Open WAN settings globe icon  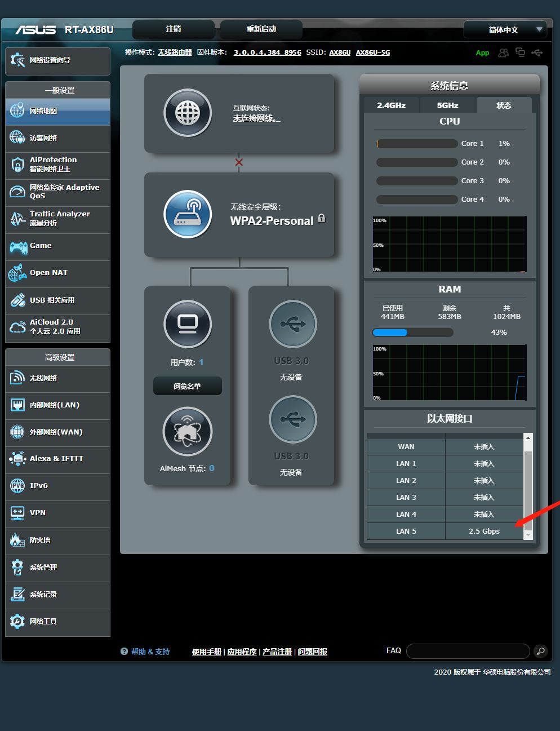point(17,432)
